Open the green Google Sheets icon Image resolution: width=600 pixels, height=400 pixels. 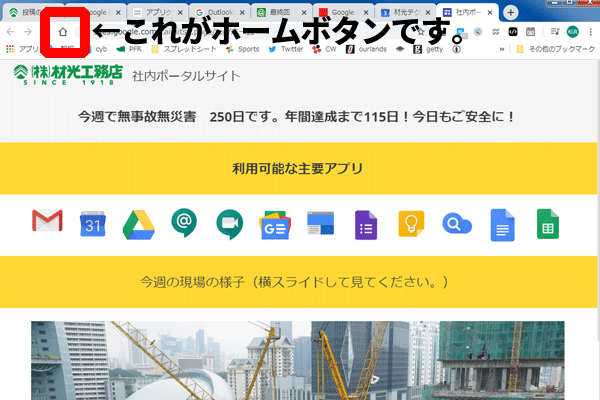548,224
